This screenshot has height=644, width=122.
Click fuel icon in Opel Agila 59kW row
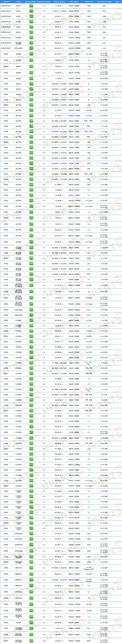(31, 100)
